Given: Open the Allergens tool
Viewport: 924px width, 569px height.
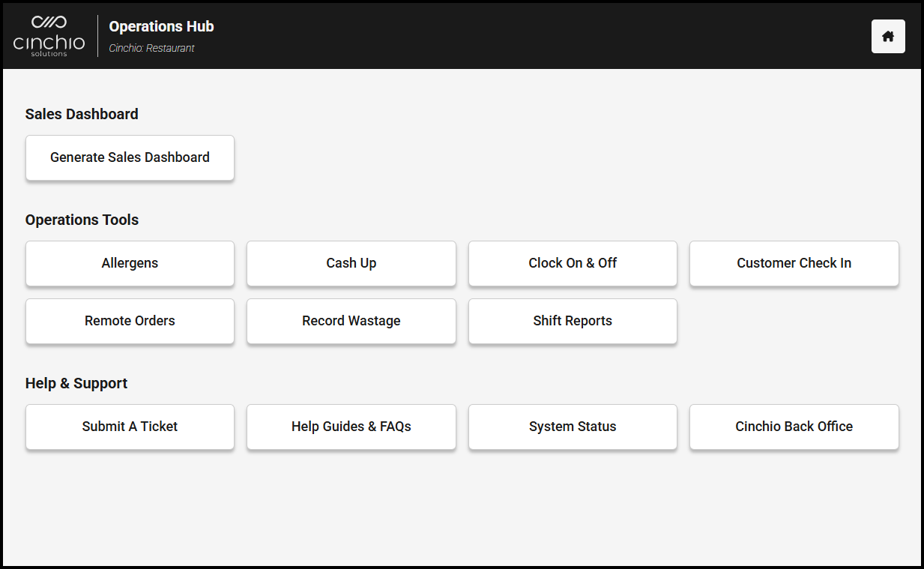Looking at the screenshot, I should coord(130,263).
